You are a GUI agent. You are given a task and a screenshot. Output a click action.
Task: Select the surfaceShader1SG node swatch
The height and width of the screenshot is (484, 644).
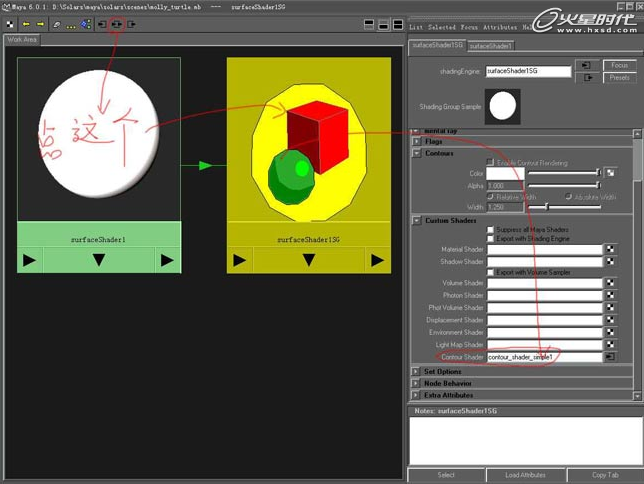309,139
